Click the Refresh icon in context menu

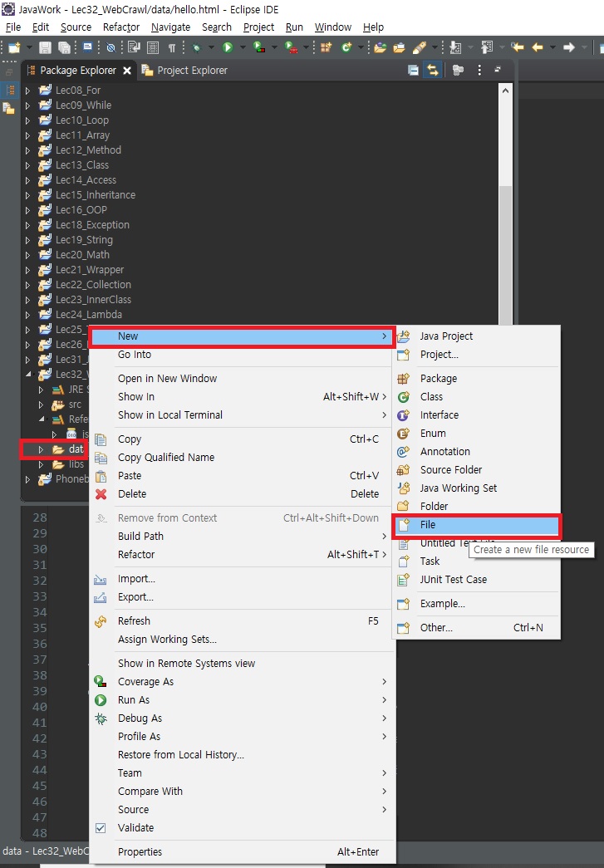(x=101, y=621)
